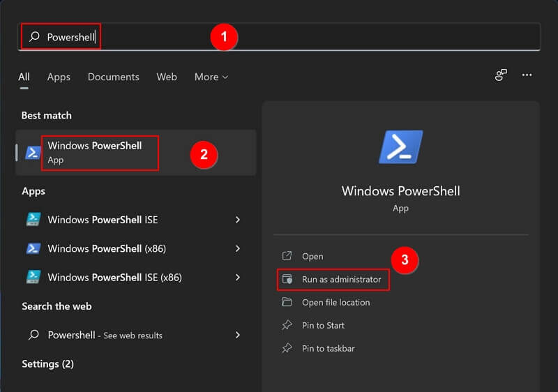Screen dimensions: 558x392
Task: Click the search box containing Powershell text
Action: click(x=279, y=37)
